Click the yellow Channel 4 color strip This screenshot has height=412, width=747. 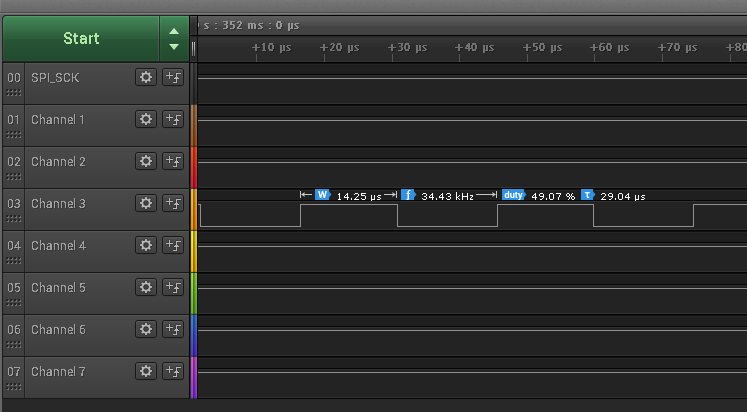tap(193, 251)
